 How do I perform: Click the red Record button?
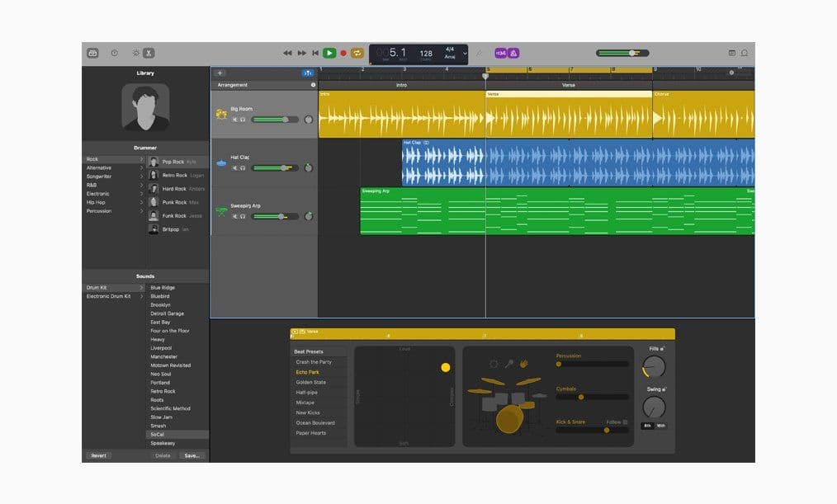click(343, 53)
